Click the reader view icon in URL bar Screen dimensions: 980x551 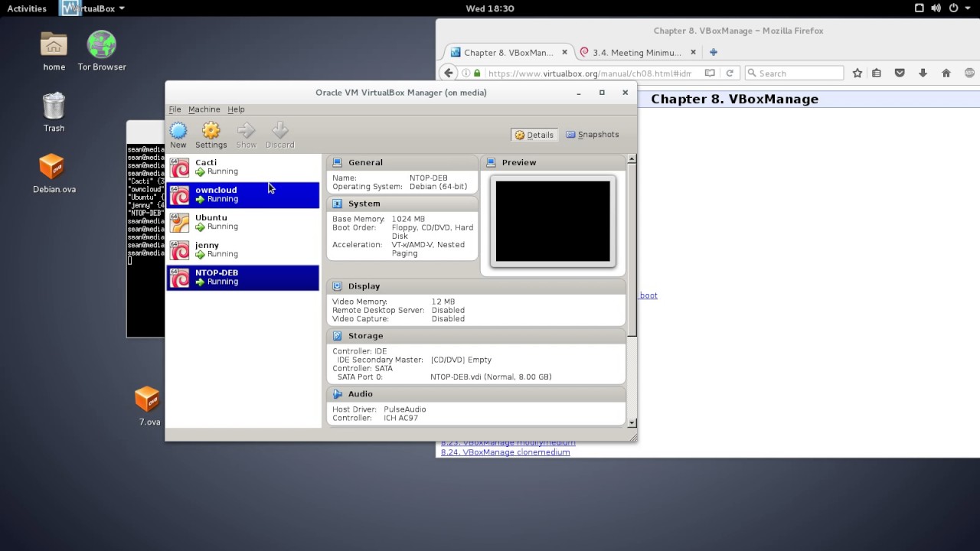710,73
